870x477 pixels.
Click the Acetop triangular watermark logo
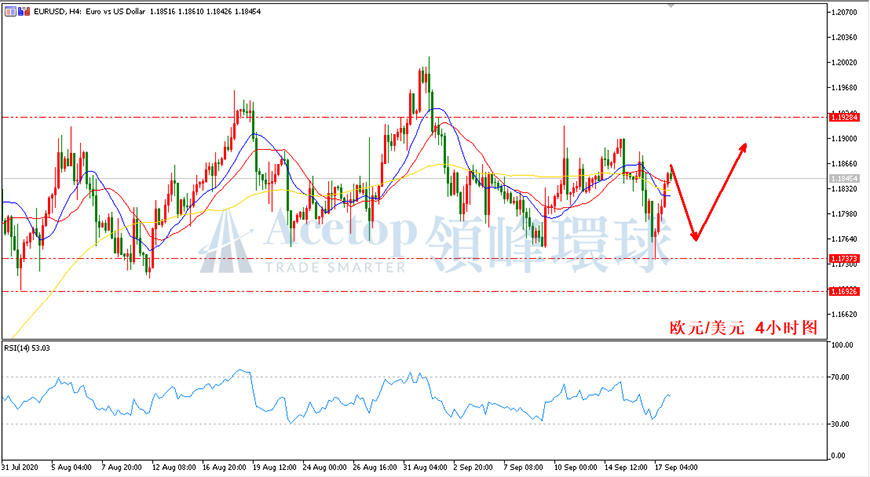[x=226, y=242]
